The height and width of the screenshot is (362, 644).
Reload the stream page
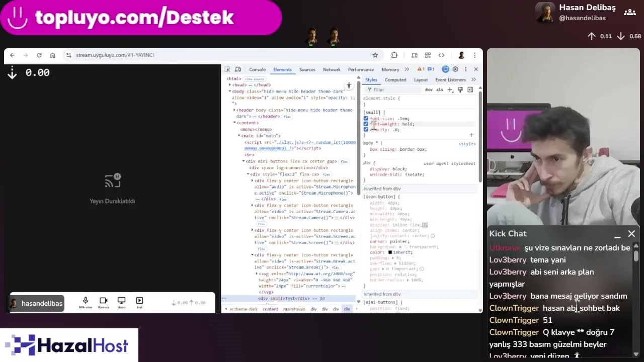[39, 55]
